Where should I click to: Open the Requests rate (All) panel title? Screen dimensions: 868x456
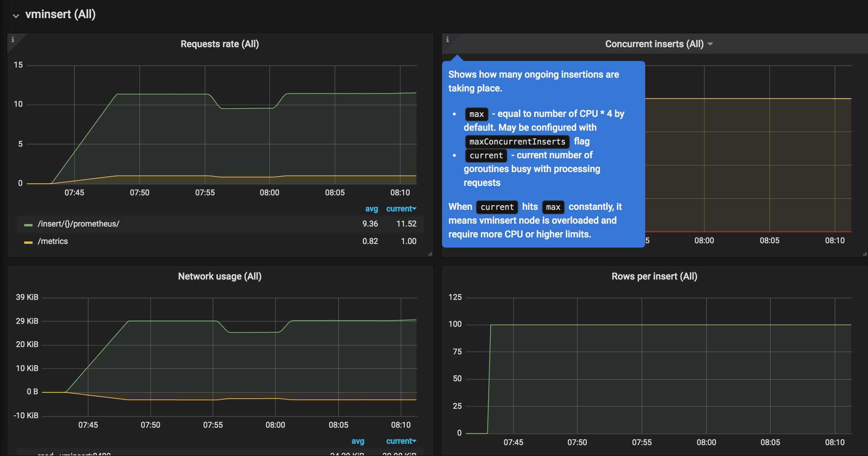click(220, 44)
